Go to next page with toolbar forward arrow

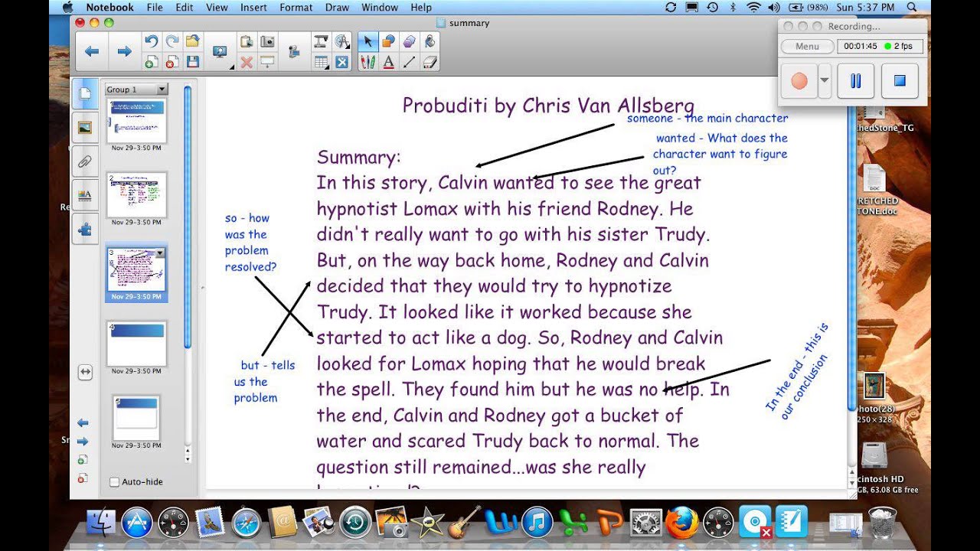(124, 51)
